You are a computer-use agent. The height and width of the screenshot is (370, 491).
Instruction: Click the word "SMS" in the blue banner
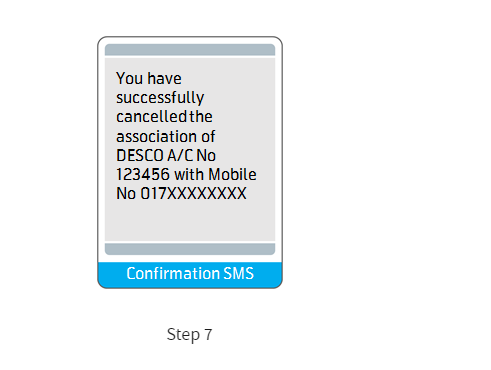(239, 273)
